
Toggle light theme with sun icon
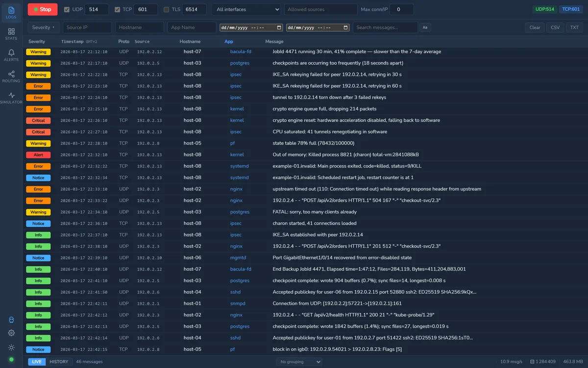11,347
